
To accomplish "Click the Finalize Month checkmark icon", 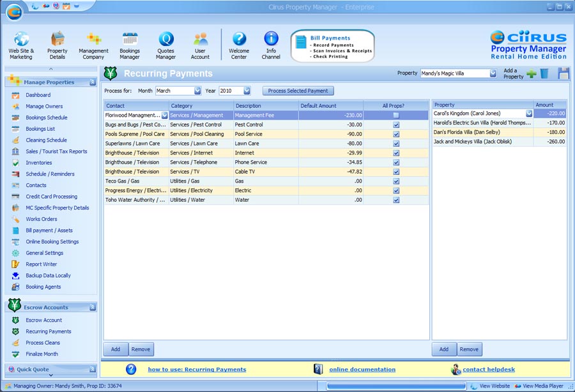I will click(x=15, y=354).
